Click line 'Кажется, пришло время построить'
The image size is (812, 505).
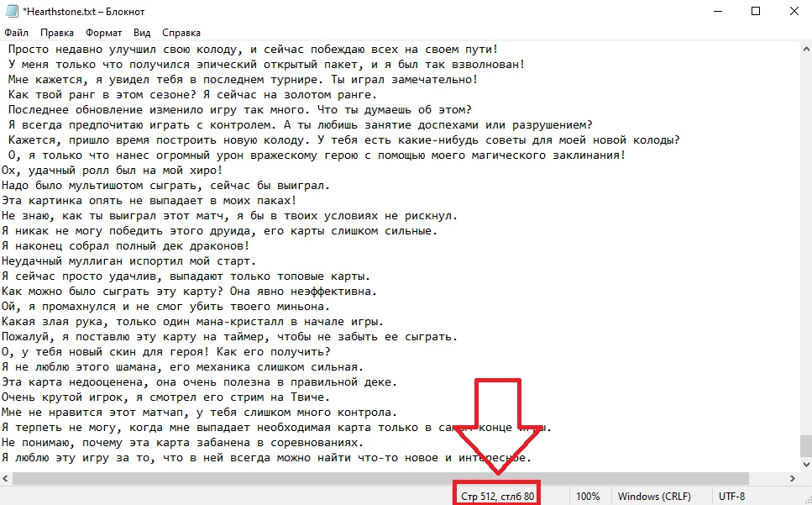[343, 140]
